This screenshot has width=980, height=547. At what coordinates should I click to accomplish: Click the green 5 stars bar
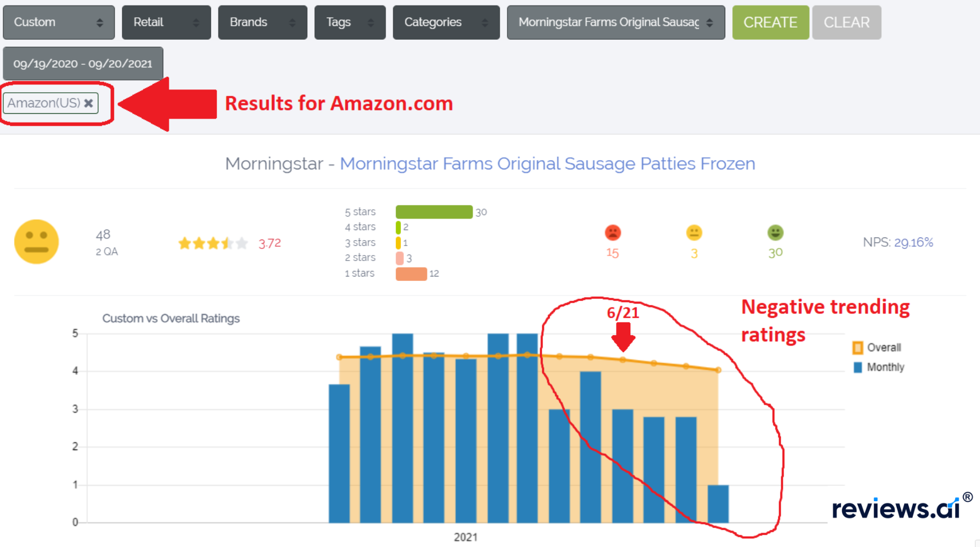pyautogui.click(x=434, y=211)
